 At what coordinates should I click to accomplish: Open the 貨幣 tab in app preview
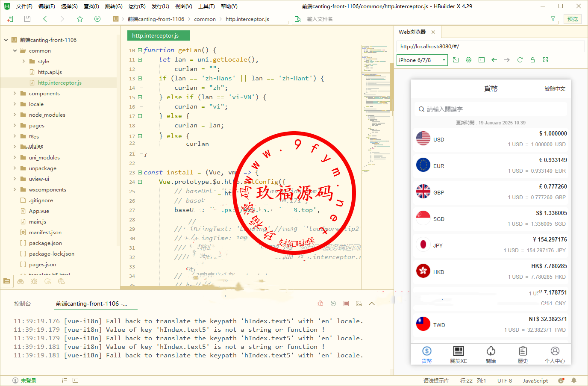(427, 355)
